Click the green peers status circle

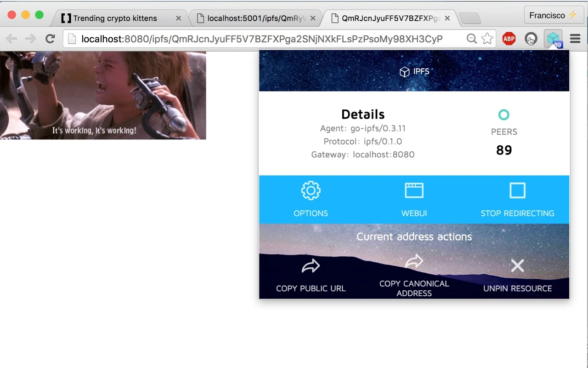tap(504, 115)
